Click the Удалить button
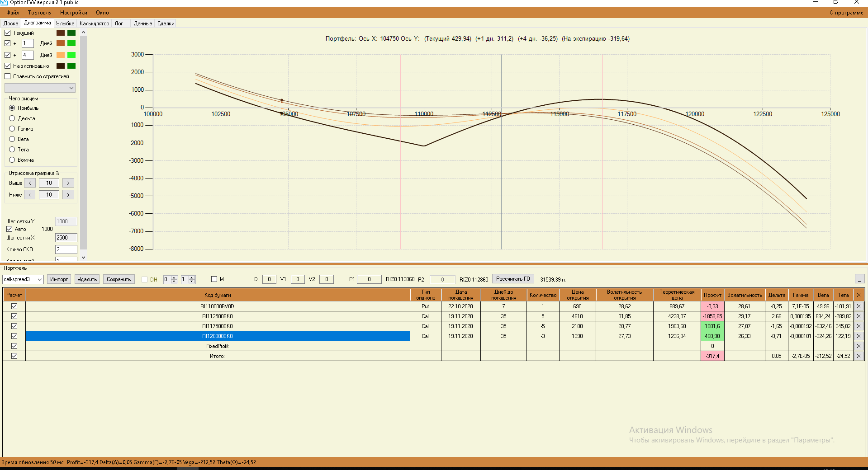 click(87, 279)
